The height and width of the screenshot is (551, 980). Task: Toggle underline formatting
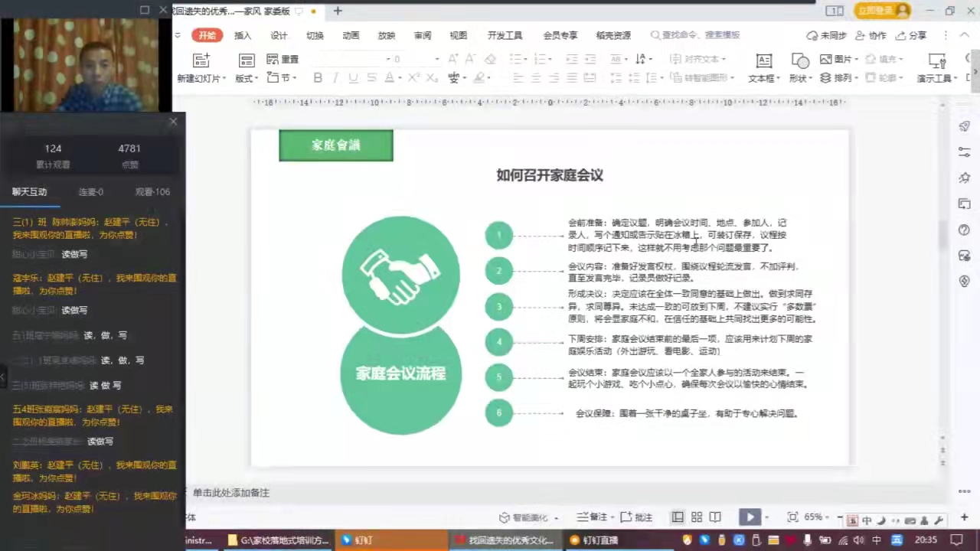pyautogui.click(x=352, y=77)
